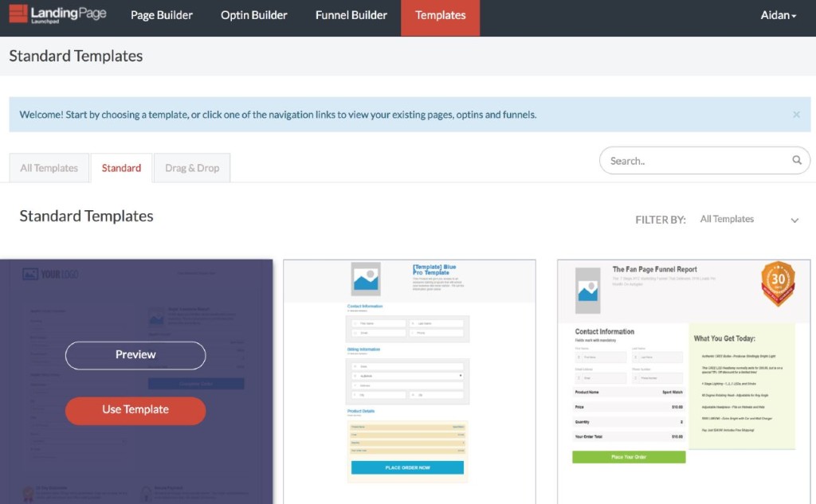
Task: Click the PLACE ORDER NOW button in template
Action: [407, 467]
